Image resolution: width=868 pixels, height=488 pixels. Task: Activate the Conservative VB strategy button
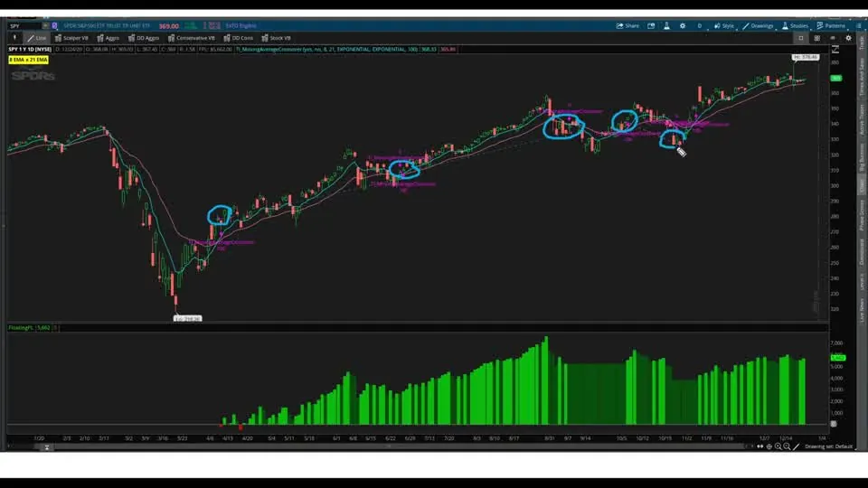(x=192, y=38)
